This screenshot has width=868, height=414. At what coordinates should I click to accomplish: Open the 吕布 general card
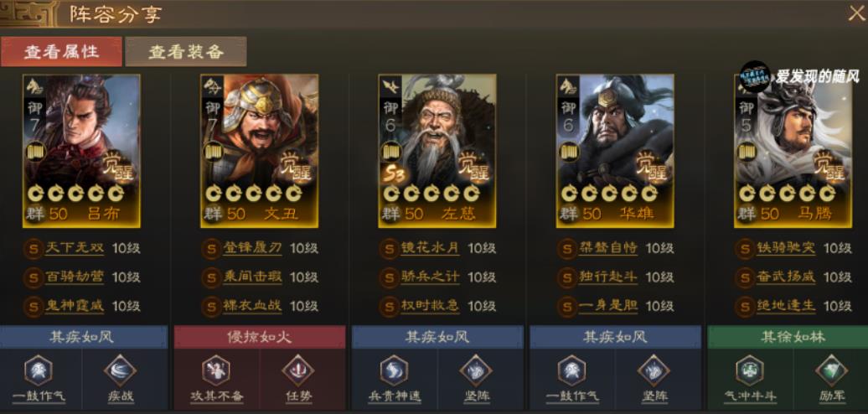click(x=81, y=151)
